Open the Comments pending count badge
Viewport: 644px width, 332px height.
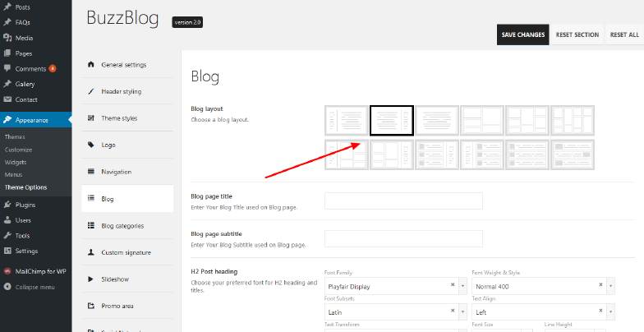(53, 68)
